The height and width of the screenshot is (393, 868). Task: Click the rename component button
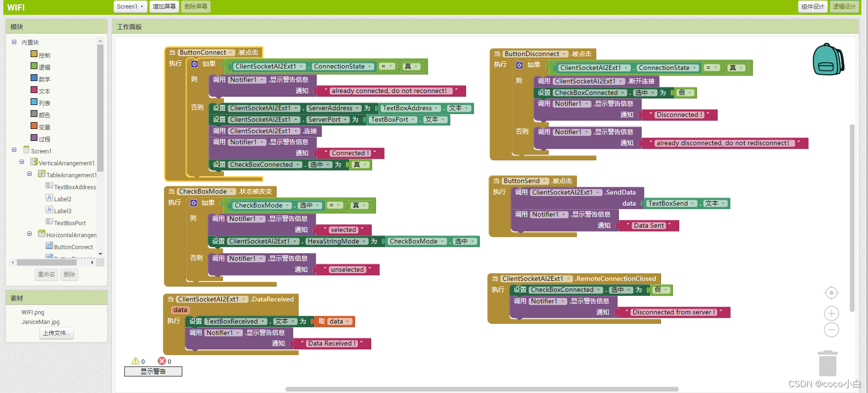46,275
